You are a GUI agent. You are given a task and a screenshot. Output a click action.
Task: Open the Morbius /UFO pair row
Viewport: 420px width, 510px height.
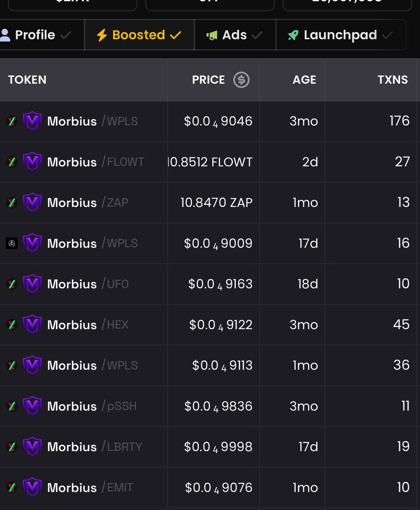(210, 284)
